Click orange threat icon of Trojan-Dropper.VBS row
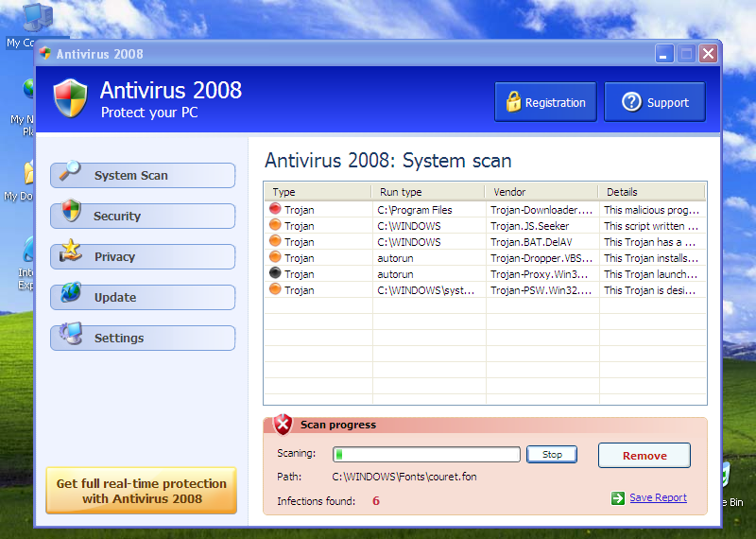This screenshot has width=756, height=539. tap(275, 256)
